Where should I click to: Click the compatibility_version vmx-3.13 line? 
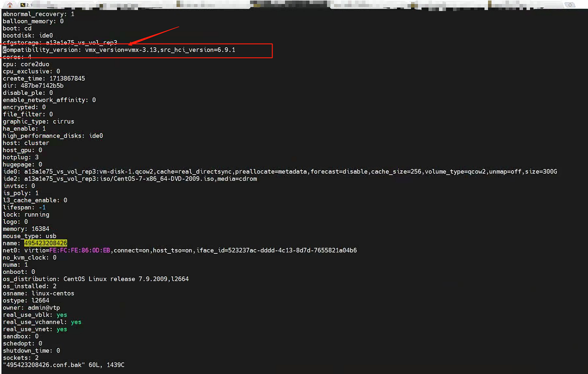tap(119, 50)
